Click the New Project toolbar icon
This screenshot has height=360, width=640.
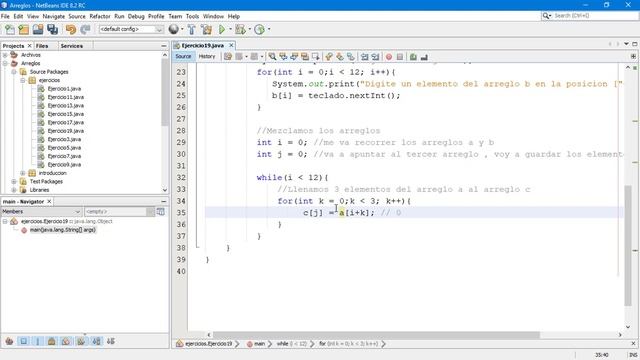24,29
